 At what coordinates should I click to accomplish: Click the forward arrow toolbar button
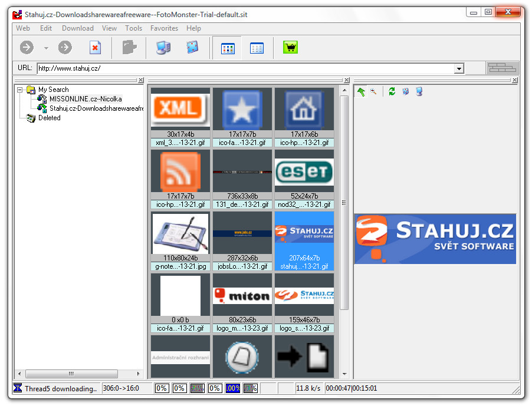(65, 48)
